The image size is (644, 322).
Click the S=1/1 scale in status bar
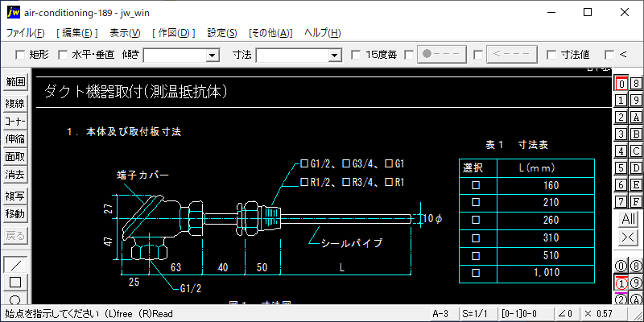[473, 313]
